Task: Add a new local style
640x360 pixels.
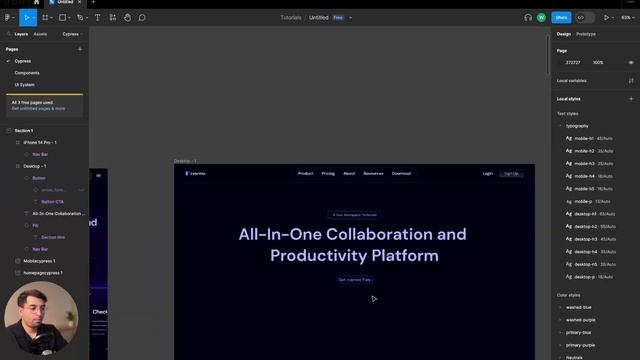Action: [631, 99]
